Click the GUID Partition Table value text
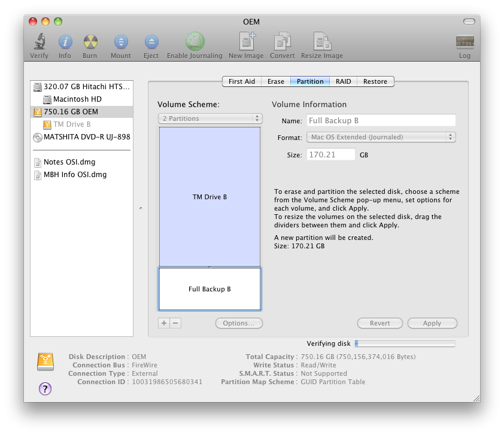Screen dimensions: 504x435 click(x=333, y=382)
